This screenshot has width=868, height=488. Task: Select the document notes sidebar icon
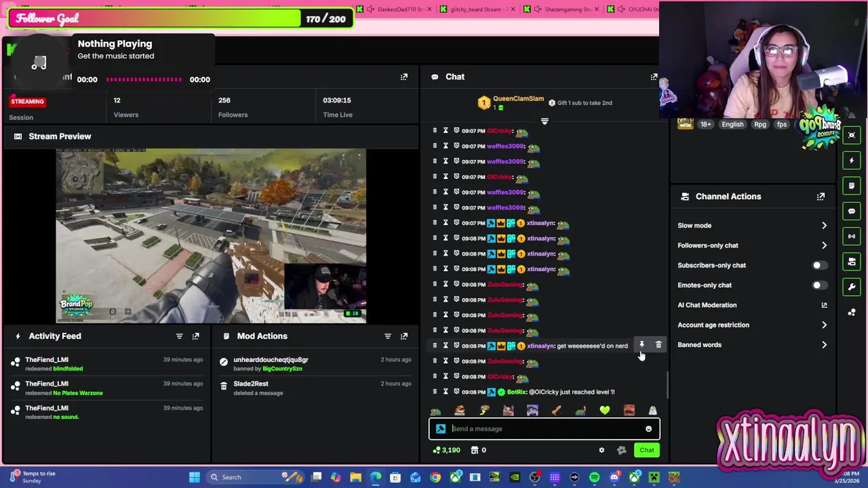[852, 186]
